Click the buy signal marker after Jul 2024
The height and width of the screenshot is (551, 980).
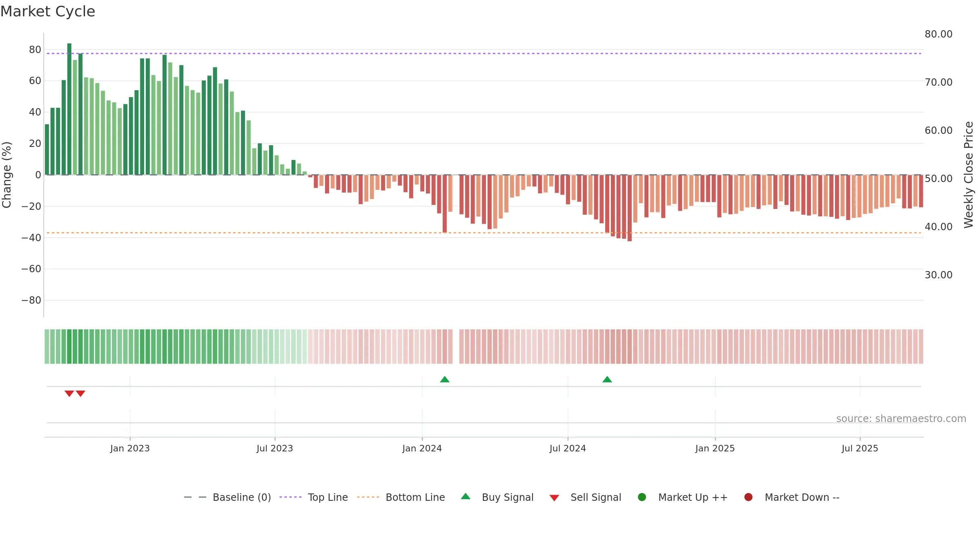(607, 380)
